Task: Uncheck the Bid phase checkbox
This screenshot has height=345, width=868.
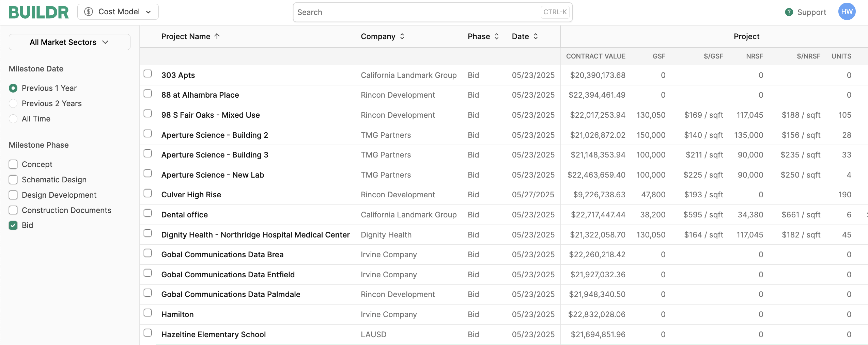Action: coord(13,225)
